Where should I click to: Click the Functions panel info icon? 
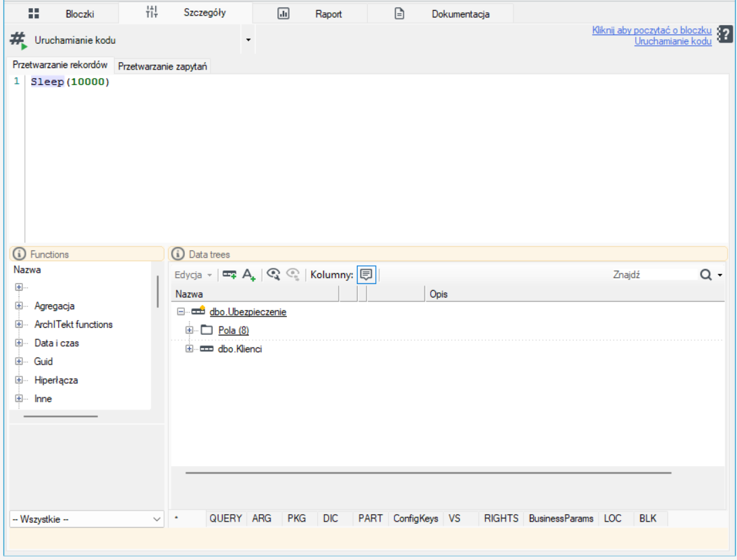20,254
